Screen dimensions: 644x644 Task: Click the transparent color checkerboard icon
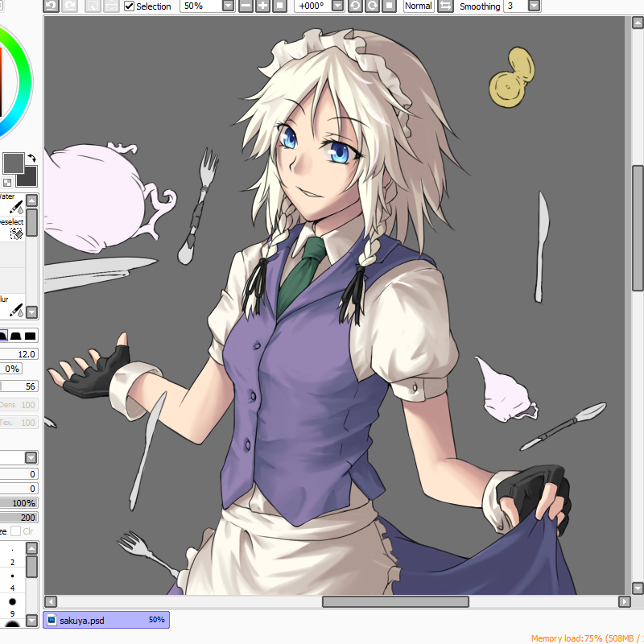click(x=7, y=183)
